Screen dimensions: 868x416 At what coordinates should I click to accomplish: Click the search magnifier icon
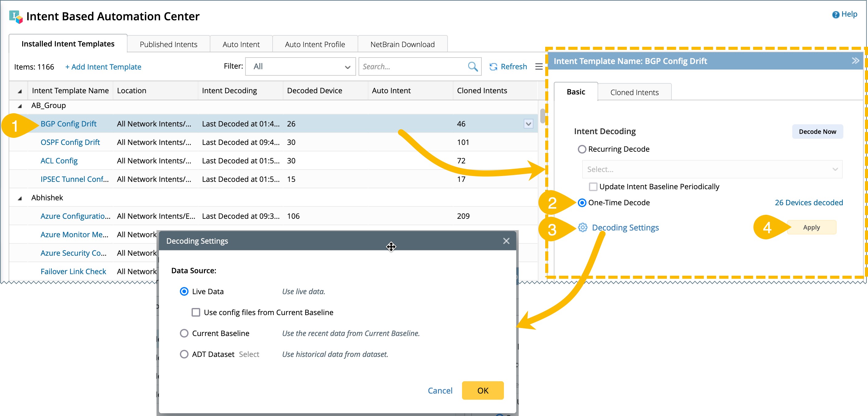point(473,67)
